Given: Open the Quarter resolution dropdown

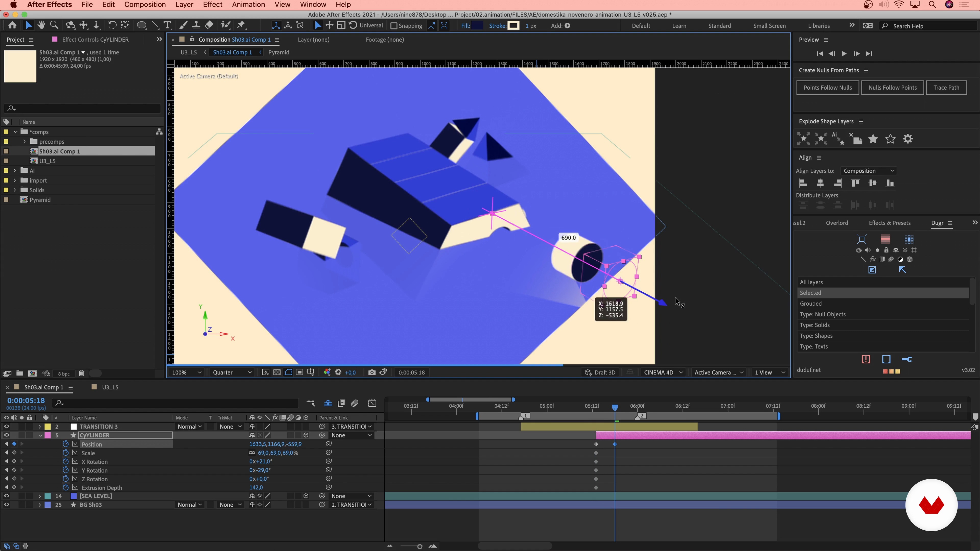Looking at the screenshot, I should coord(232,372).
